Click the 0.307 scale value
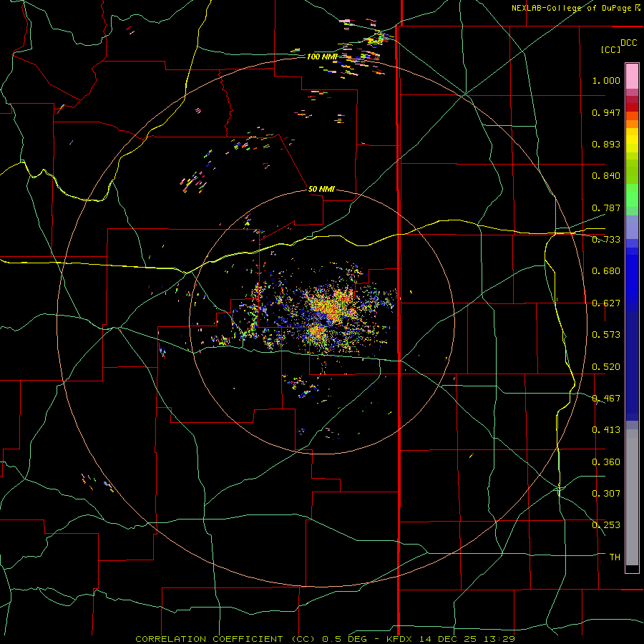This screenshot has width=644, height=644. [606, 494]
